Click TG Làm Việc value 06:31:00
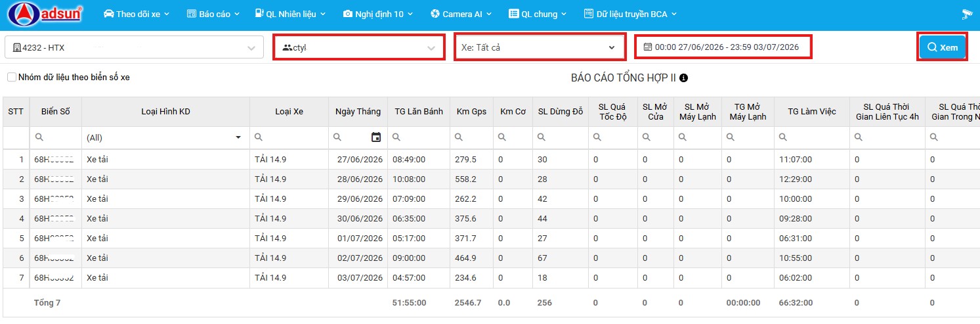Viewport: 980px width, 324px height. click(x=796, y=239)
